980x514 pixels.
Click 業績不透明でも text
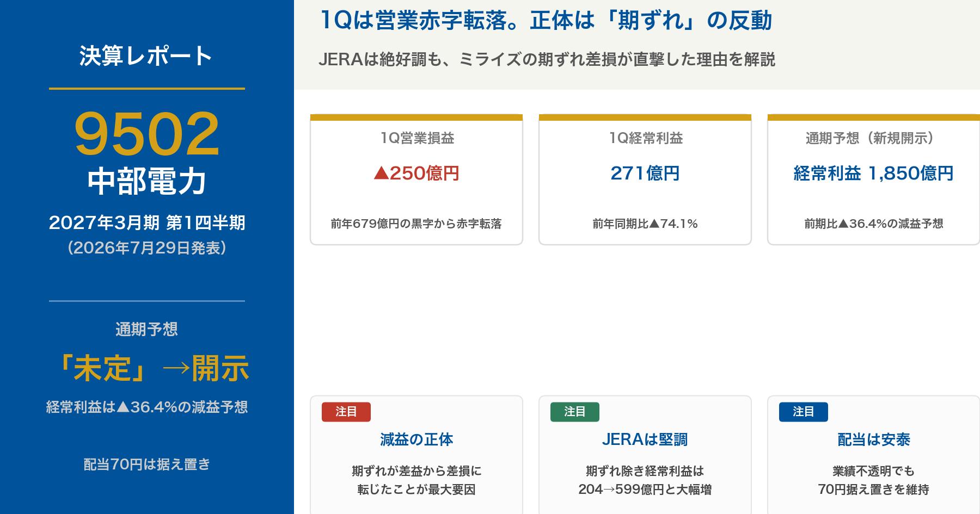tap(873, 471)
